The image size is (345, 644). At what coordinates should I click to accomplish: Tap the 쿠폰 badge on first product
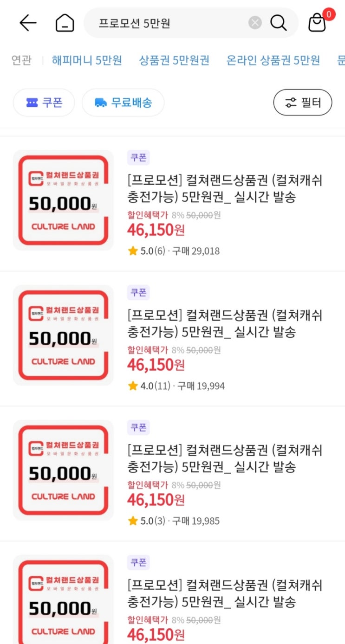138,158
